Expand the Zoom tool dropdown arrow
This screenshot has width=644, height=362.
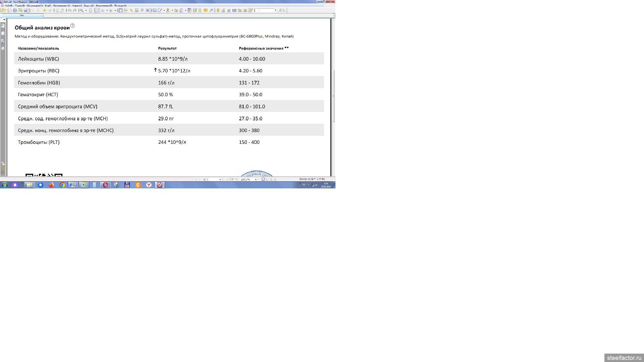click(x=86, y=10)
